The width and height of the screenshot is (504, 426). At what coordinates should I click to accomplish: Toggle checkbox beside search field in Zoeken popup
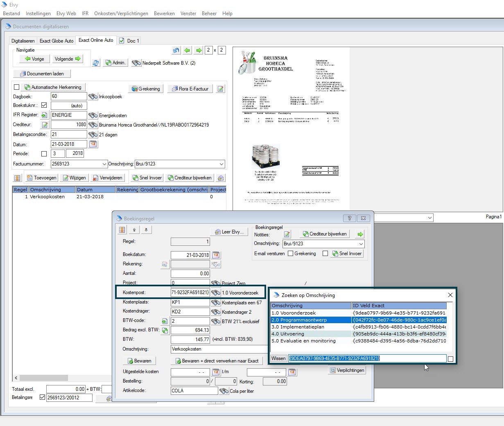click(451, 359)
